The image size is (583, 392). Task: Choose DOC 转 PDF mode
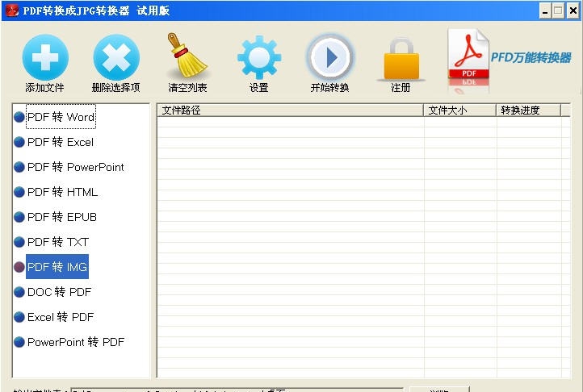[59, 292]
